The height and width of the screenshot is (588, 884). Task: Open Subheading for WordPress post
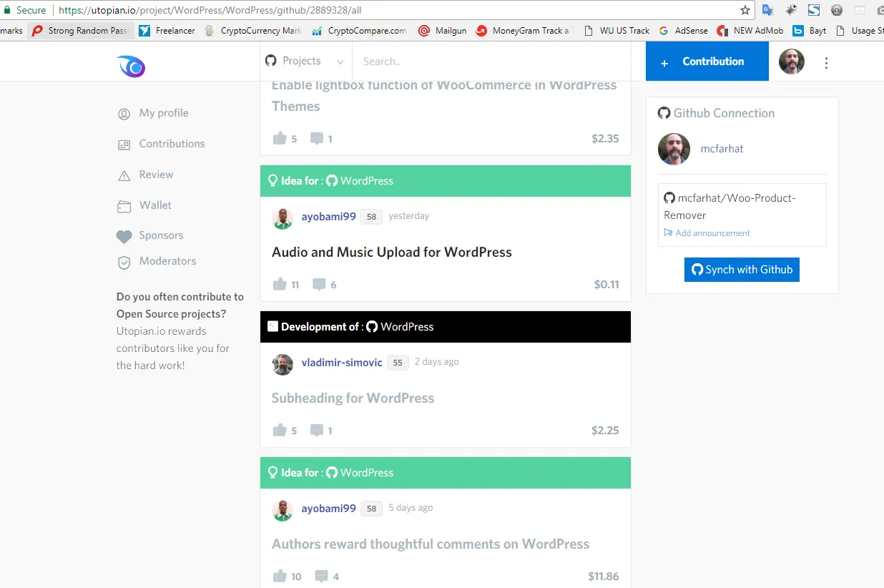pos(353,398)
